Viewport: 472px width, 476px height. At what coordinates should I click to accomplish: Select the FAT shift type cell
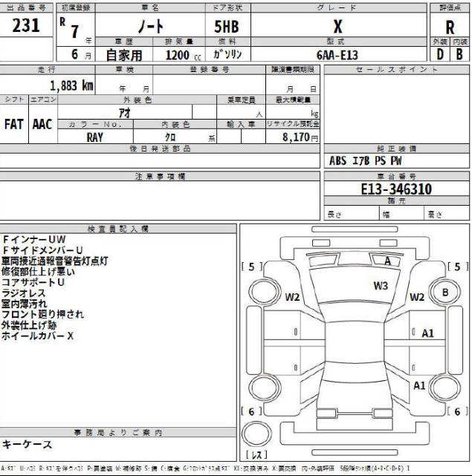pyautogui.click(x=15, y=125)
